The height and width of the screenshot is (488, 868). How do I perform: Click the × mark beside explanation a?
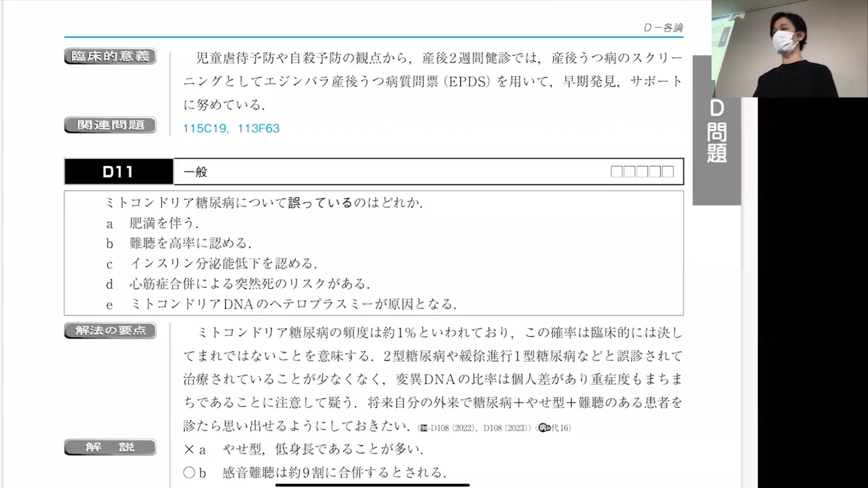pos(189,450)
